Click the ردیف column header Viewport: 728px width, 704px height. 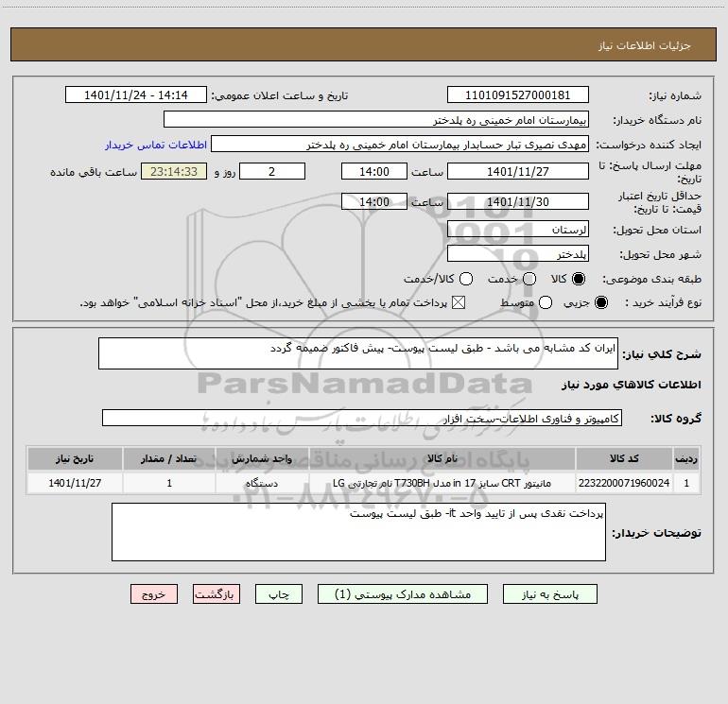(x=686, y=458)
